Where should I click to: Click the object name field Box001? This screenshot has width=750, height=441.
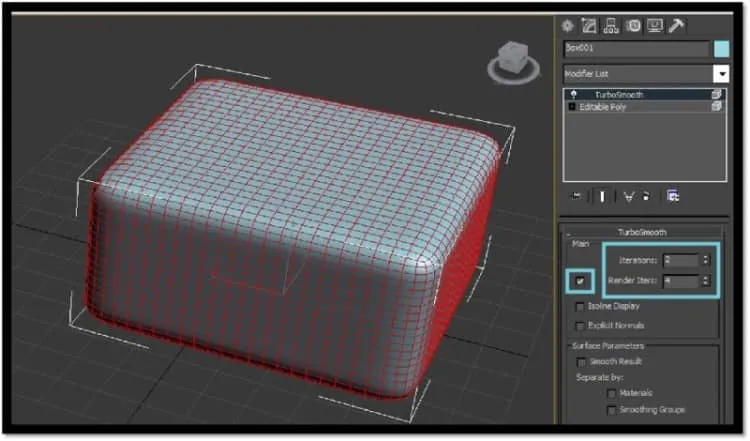pos(637,49)
